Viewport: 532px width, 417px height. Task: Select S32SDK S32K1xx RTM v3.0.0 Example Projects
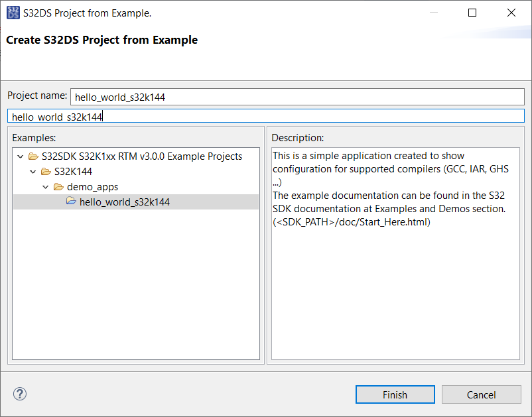(141, 156)
